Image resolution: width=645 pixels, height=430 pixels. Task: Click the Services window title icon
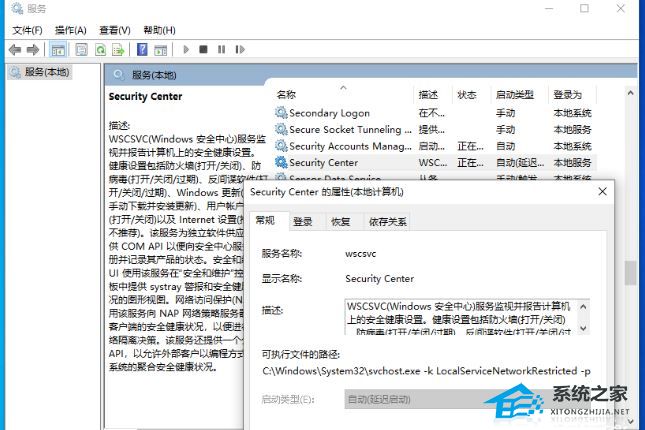click(x=16, y=8)
